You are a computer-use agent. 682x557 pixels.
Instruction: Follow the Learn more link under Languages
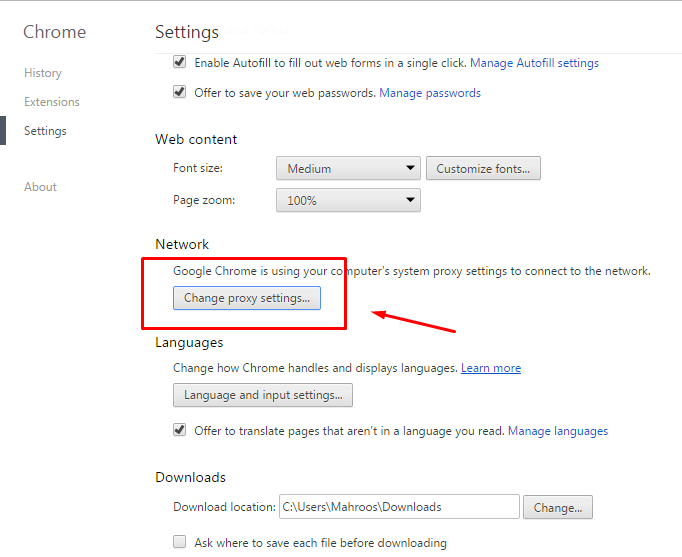[491, 368]
